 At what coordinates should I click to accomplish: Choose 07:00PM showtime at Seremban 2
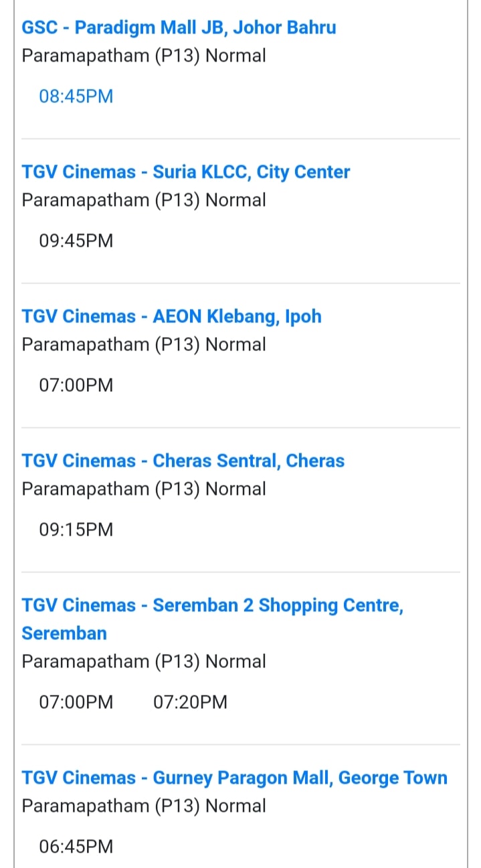[76, 702]
